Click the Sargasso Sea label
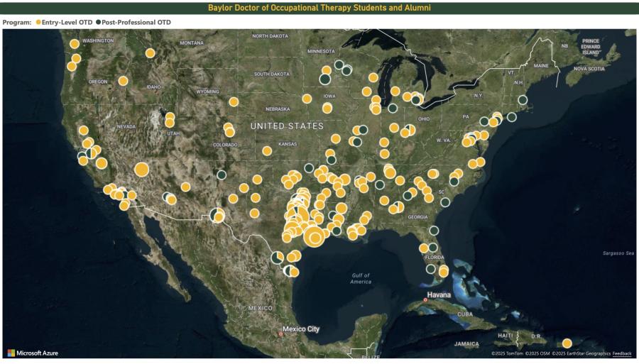The image size is (639, 364). [618, 253]
